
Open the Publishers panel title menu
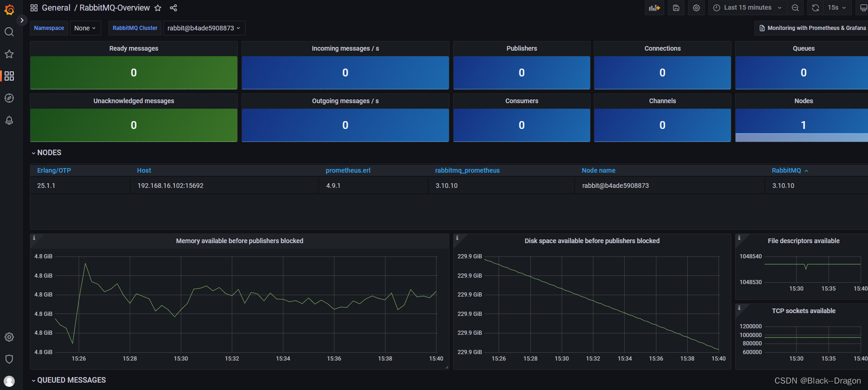(x=522, y=48)
